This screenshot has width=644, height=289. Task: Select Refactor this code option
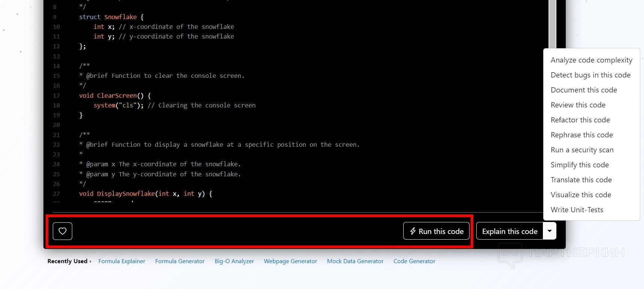pos(580,120)
